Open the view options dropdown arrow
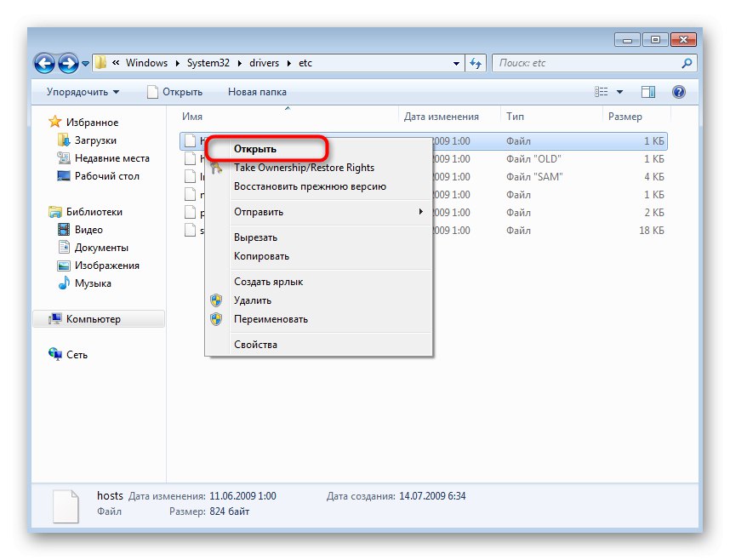The width and height of the screenshot is (730, 560). 619,92
